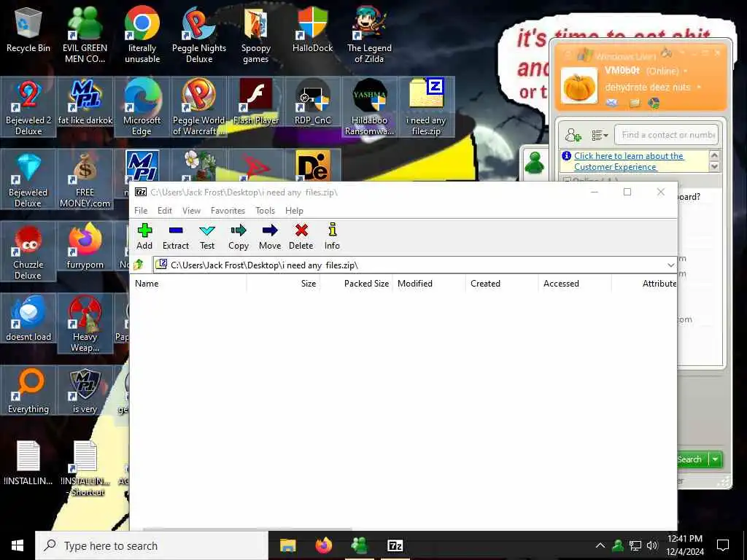Select the Recycle Bin desktop icon

click(x=28, y=30)
